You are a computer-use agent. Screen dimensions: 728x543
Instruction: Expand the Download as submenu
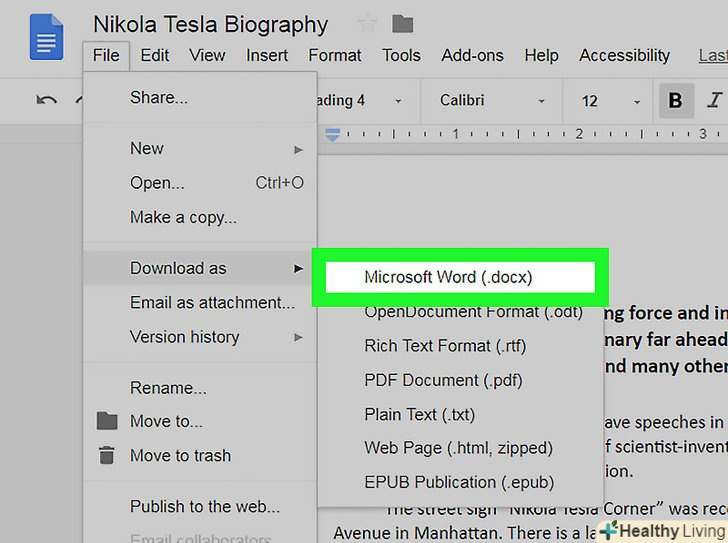click(x=200, y=268)
